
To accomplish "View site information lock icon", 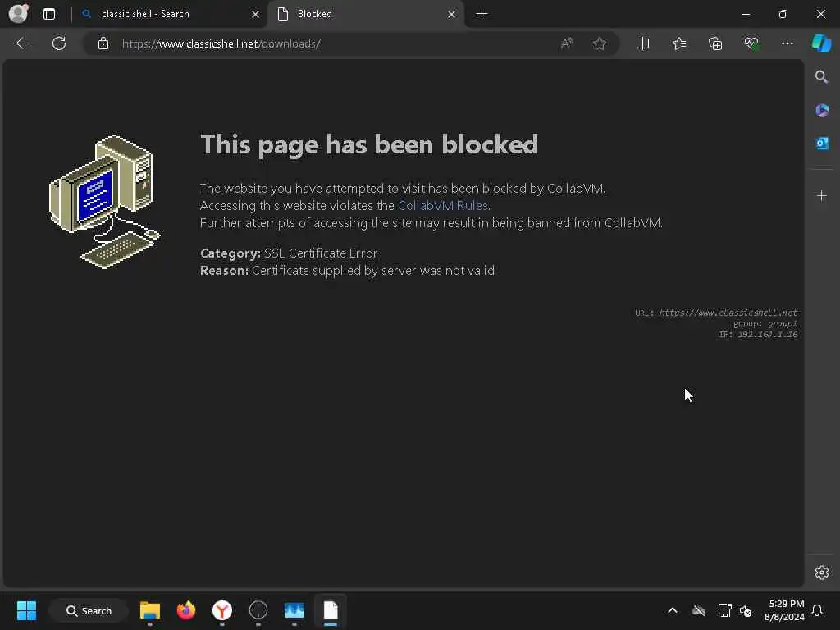I will (103, 44).
